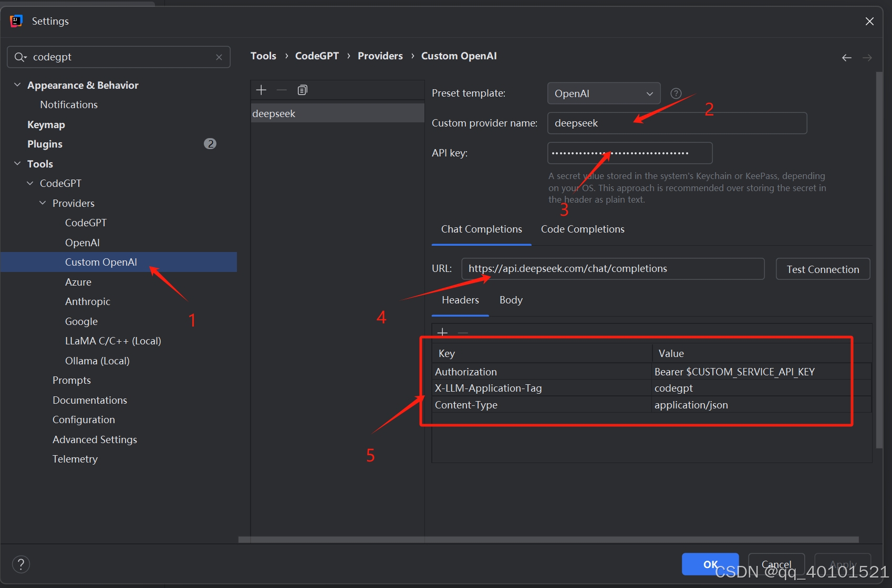Confirm settings with OK button

(x=710, y=564)
